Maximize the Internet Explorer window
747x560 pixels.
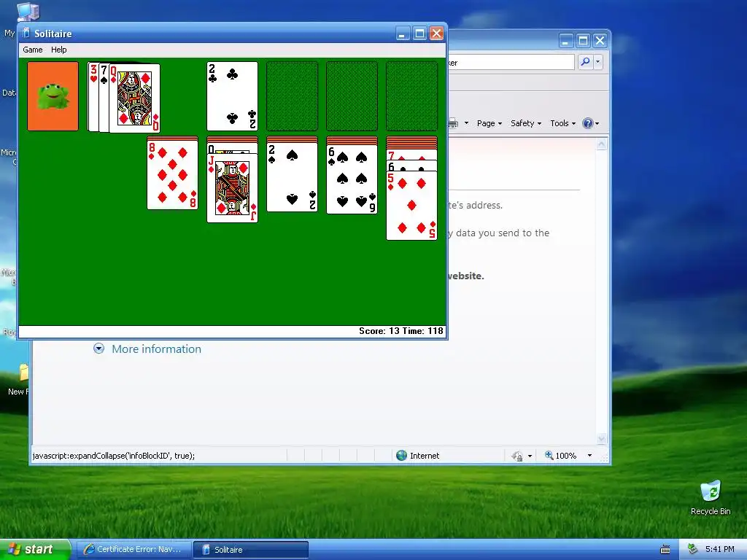coord(583,41)
